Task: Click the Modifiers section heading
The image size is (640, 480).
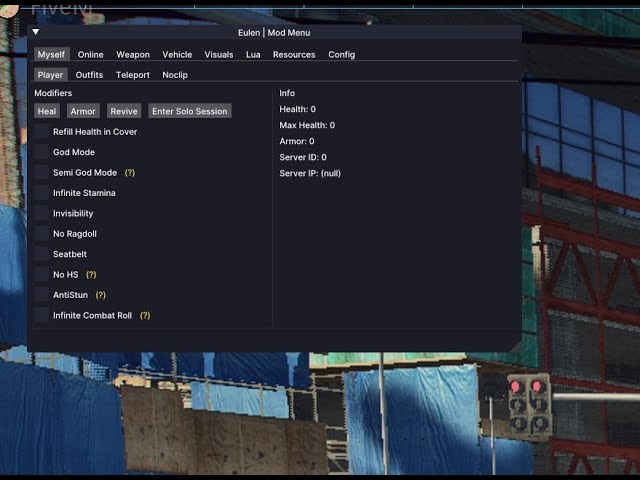Action: 53,93
